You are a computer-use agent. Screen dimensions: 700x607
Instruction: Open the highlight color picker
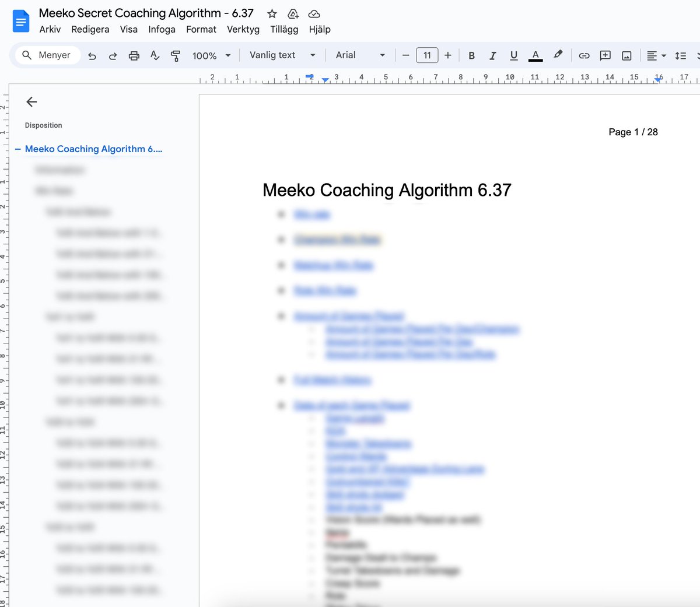tap(558, 55)
